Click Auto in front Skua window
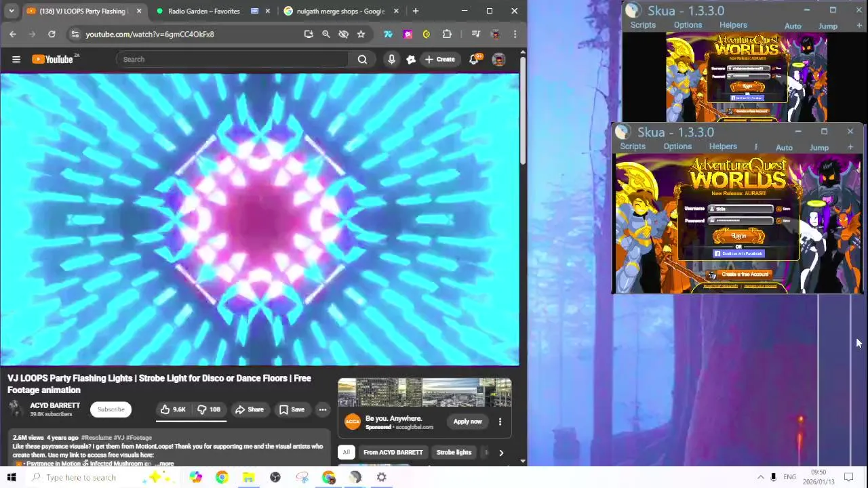Viewport: 868px width, 488px height. [x=784, y=148]
